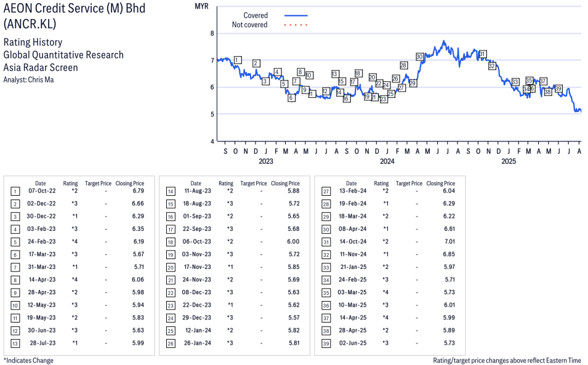
Task: Click marker 1 on the price chart
Action: [x=238, y=60]
